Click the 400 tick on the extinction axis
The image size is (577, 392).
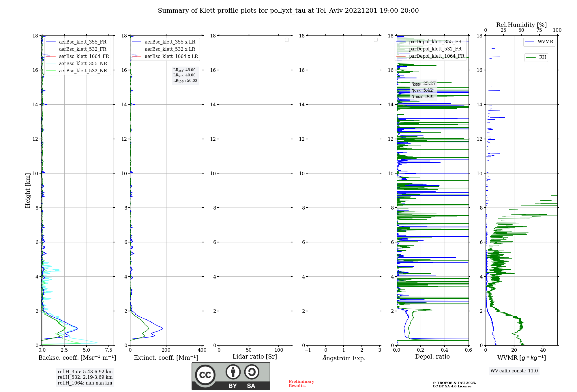tap(202, 350)
